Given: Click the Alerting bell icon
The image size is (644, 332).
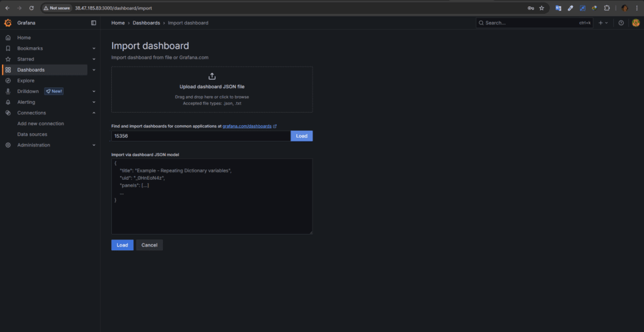Looking at the screenshot, I should [8, 102].
